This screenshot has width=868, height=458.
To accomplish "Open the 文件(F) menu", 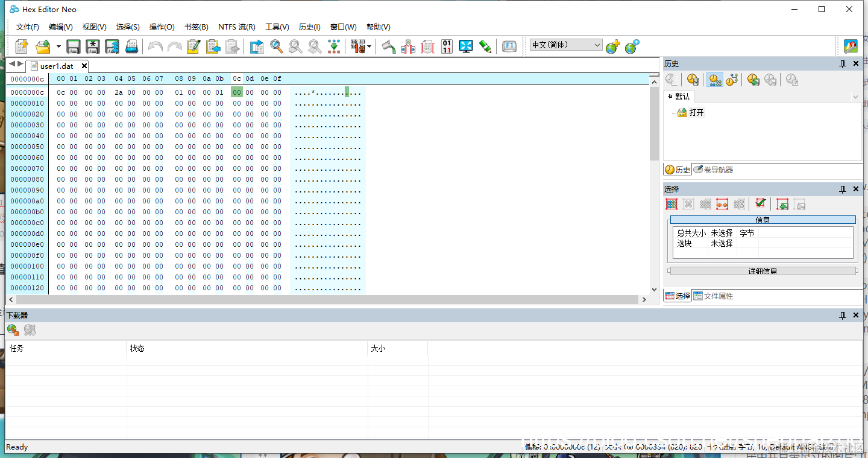I will pos(28,27).
